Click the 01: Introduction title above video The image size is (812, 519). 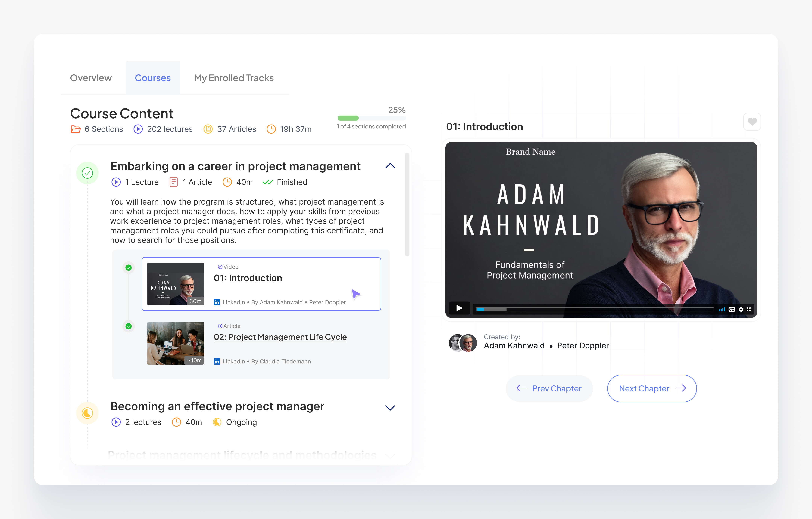pyautogui.click(x=484, y=126)
